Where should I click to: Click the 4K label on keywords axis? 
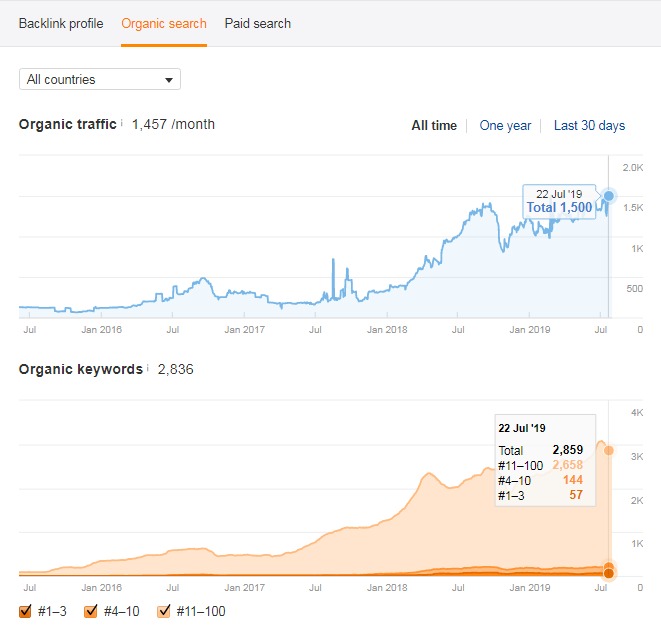pos(637,413)
